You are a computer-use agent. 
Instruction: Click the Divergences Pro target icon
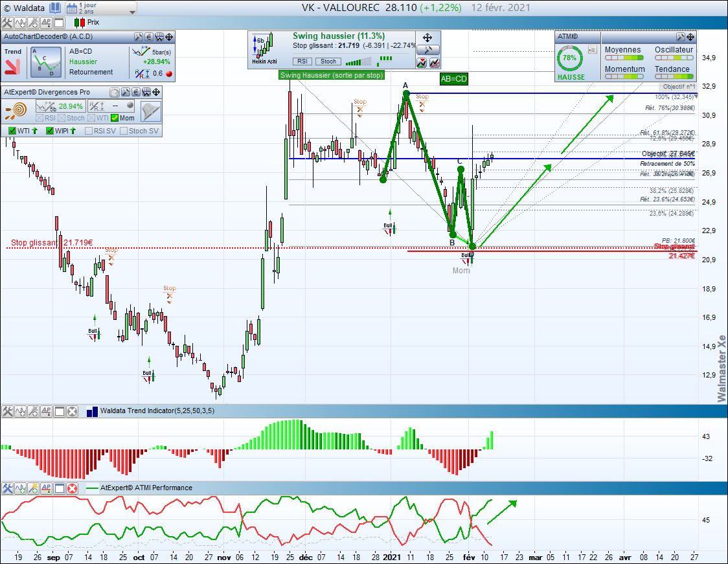click(16, 111)
